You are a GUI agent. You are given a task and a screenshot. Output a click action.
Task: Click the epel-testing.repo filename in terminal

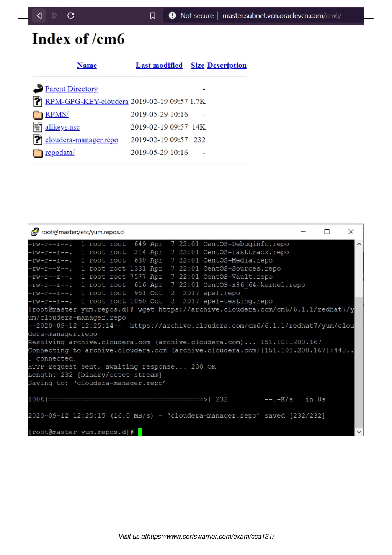coord(238,301)
